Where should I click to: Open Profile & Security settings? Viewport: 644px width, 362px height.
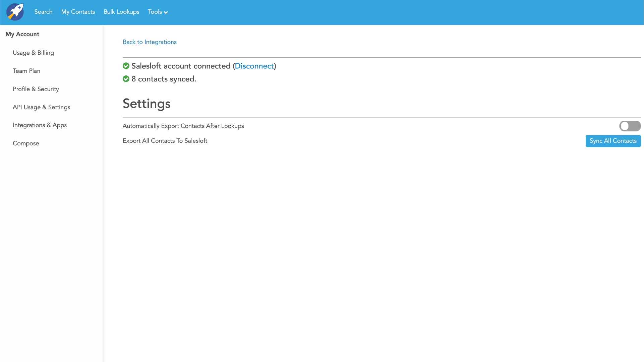36,89
